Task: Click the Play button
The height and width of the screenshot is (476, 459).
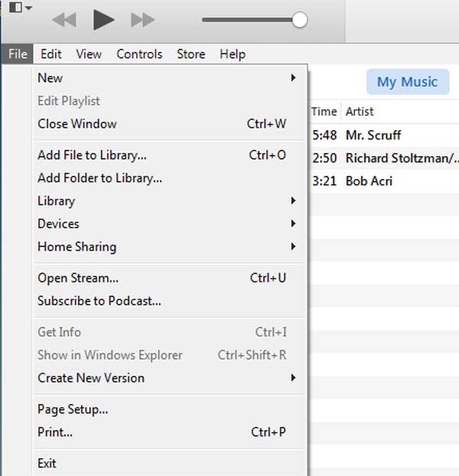Action: click(x=103, y=20)
